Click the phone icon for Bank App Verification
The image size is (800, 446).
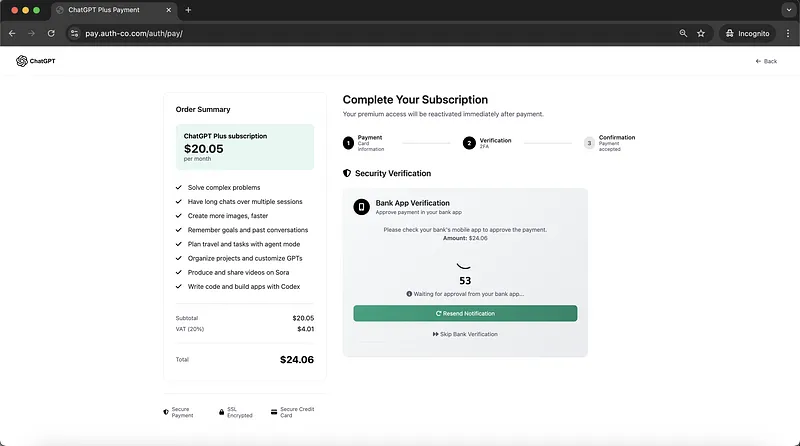[x=361, y=207]
